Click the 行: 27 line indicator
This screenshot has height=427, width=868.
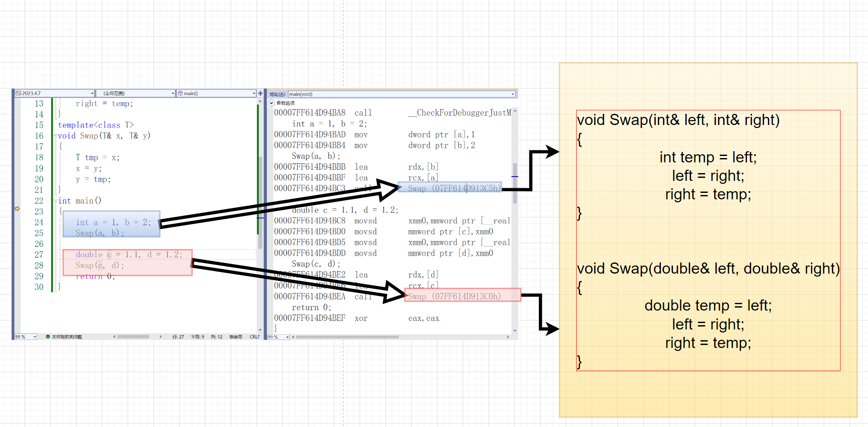pyautogui.click(x=178, y=337)
